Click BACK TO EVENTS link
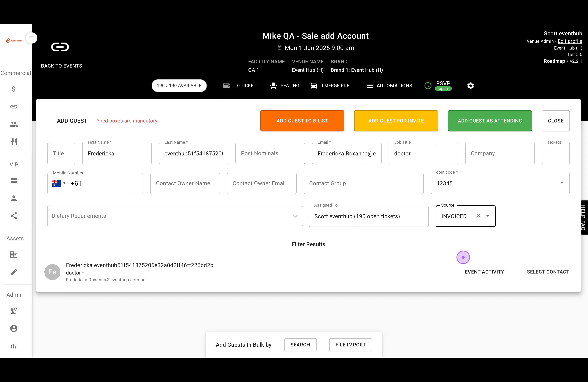 click(62, 66)
